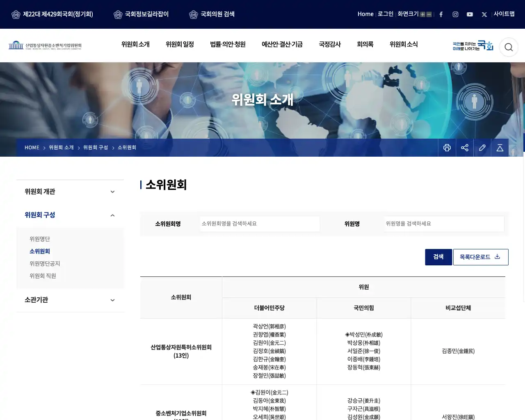Click the Home link in the top bar
The image size is (525, 420).
[x=365, y=14]
